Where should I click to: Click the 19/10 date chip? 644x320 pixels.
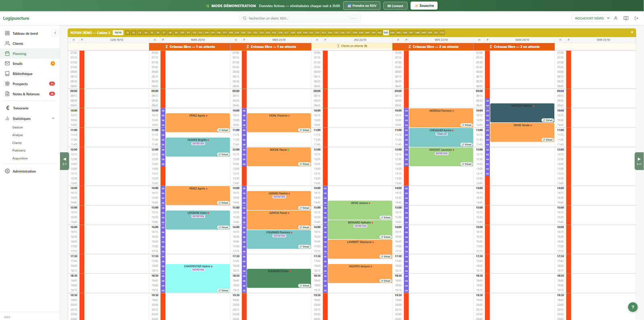[x=118, y=33]
